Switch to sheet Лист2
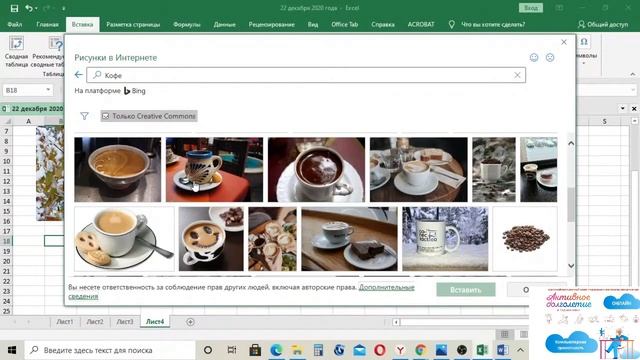The image size is (640, 360). click(x=95, y=322)
